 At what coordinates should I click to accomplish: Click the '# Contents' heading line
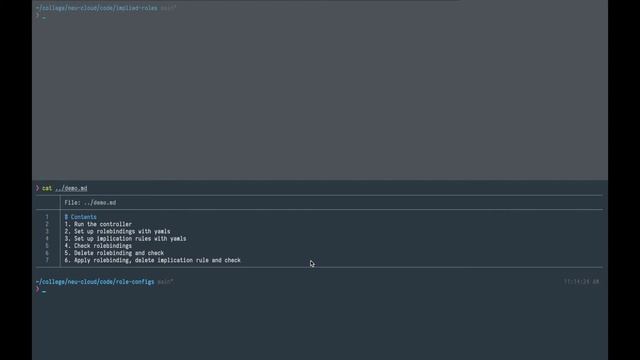pos(80,217)
